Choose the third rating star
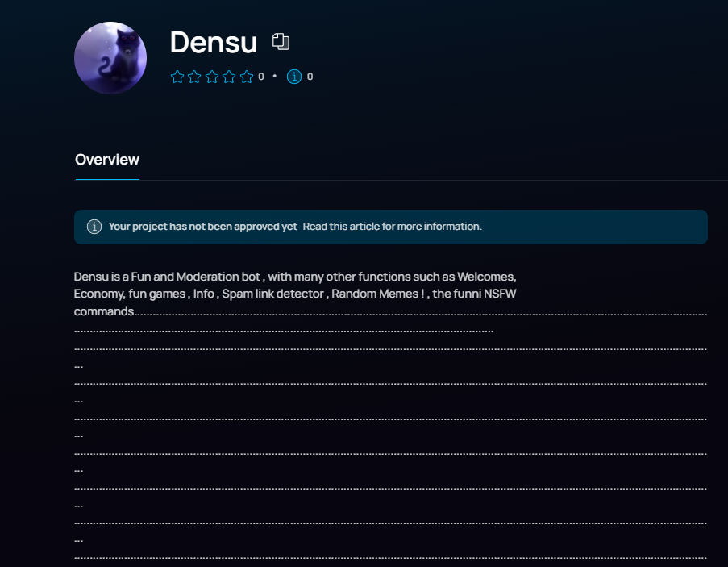The width and height of the screenshot is (728, 567). [212, 77]
